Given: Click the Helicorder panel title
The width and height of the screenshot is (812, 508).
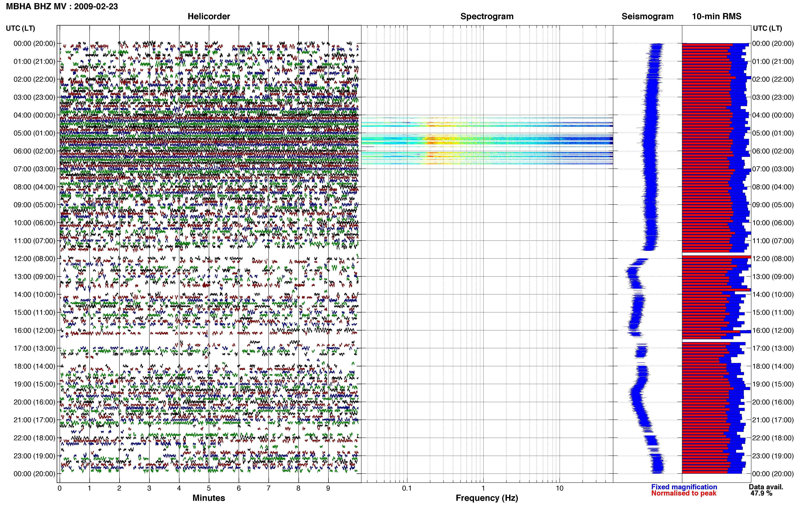Looking at the screenshot, I should (x=209, y=16).
